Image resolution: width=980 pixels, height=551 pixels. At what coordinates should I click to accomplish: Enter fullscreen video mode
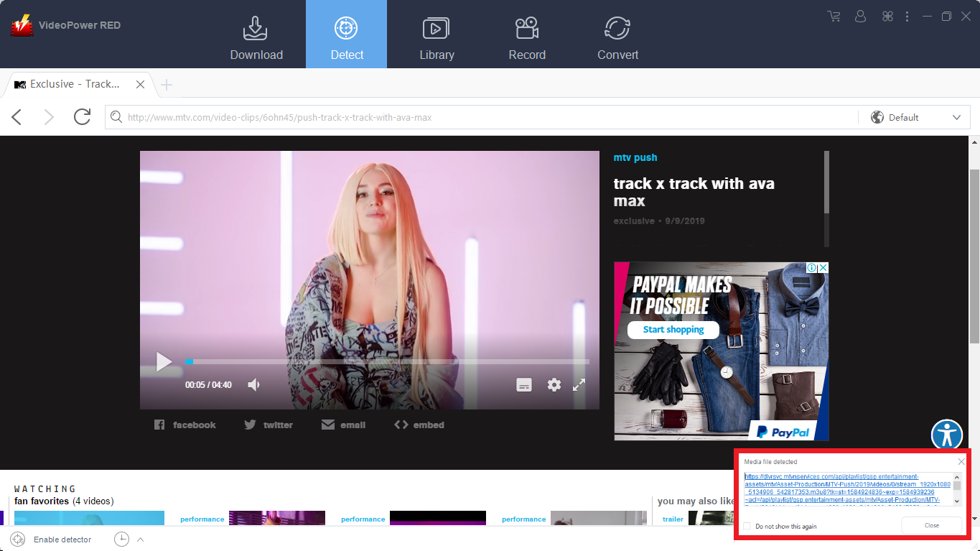point(579,384)
